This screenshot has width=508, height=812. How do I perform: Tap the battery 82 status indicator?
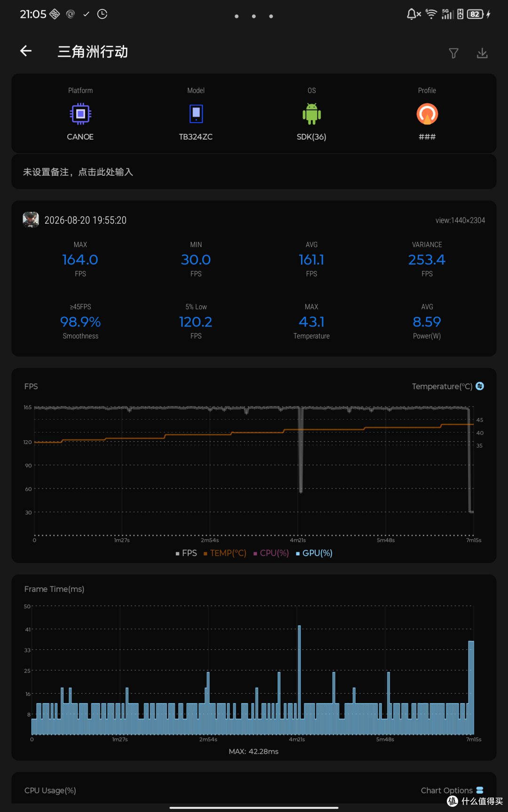[x=476, y=14]
